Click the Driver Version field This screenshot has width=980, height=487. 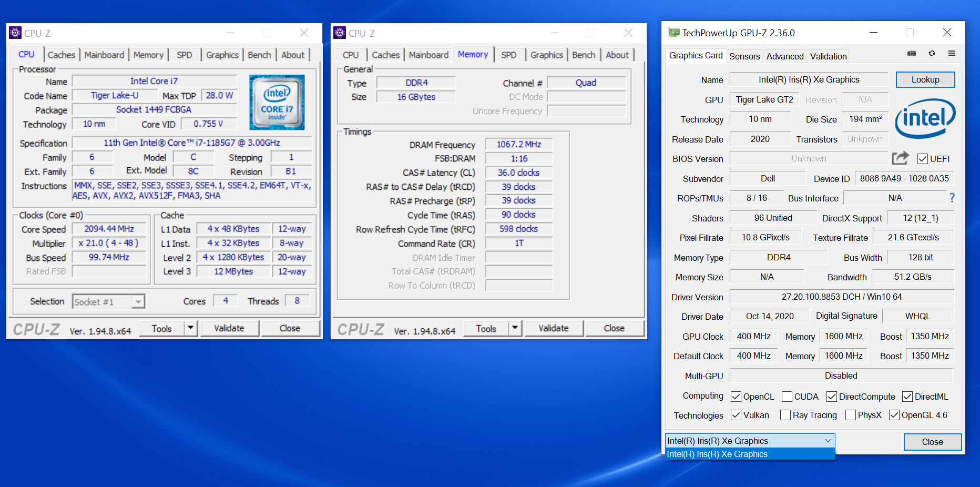841,297
